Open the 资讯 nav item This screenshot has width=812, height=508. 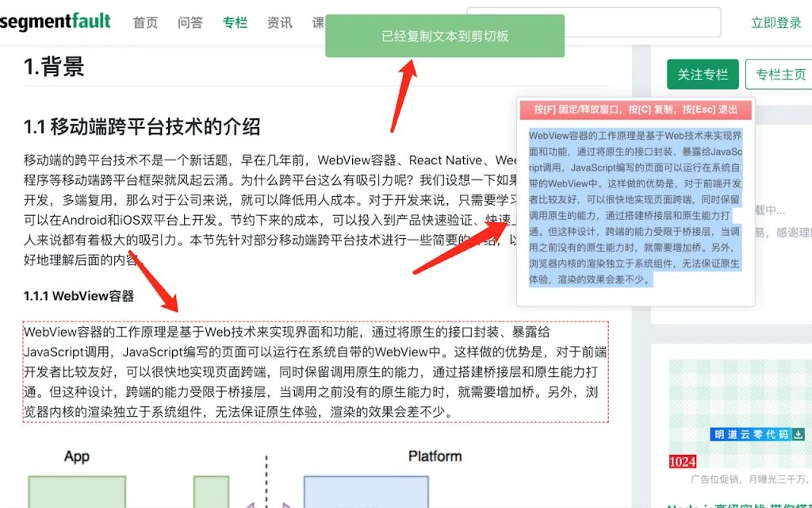point(280,22)
